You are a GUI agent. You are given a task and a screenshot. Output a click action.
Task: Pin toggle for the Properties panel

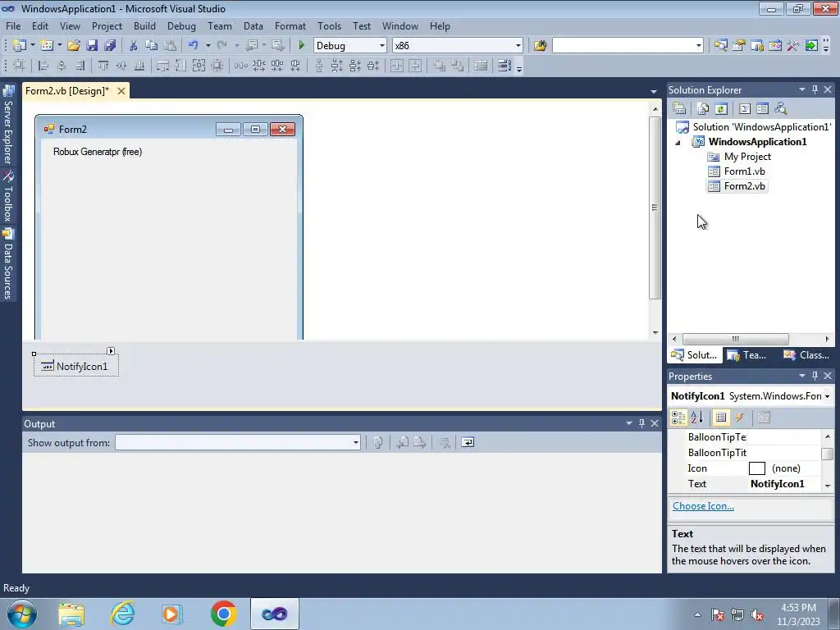tap(815, 376)
